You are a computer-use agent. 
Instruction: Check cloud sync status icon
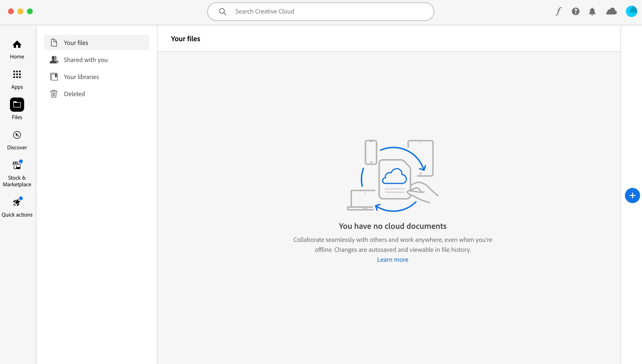(611, 12)
